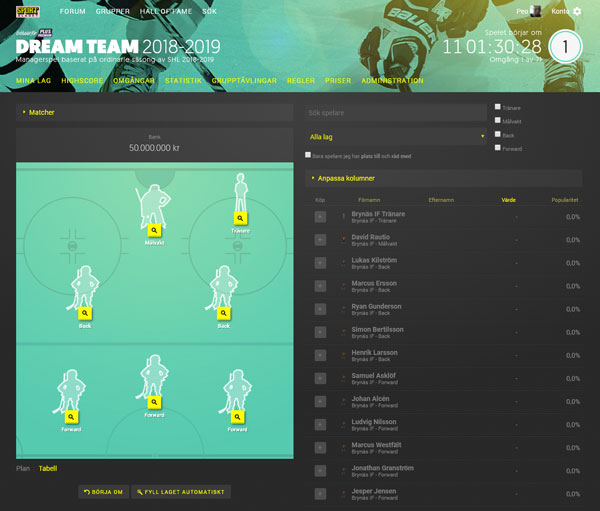Image resolution: width=600 pixels, height=511 pixels.
Task: Go to MINA LAG tab
Action: tap(33, 80)
